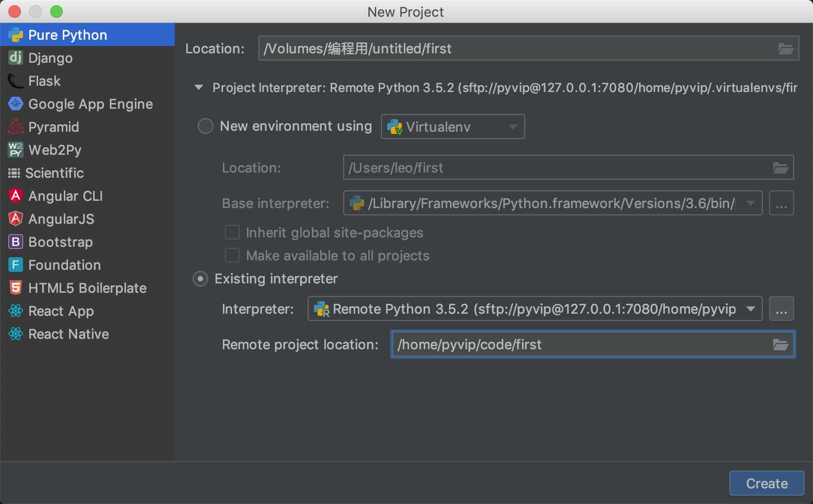Click the red close window button

(15, 12)
